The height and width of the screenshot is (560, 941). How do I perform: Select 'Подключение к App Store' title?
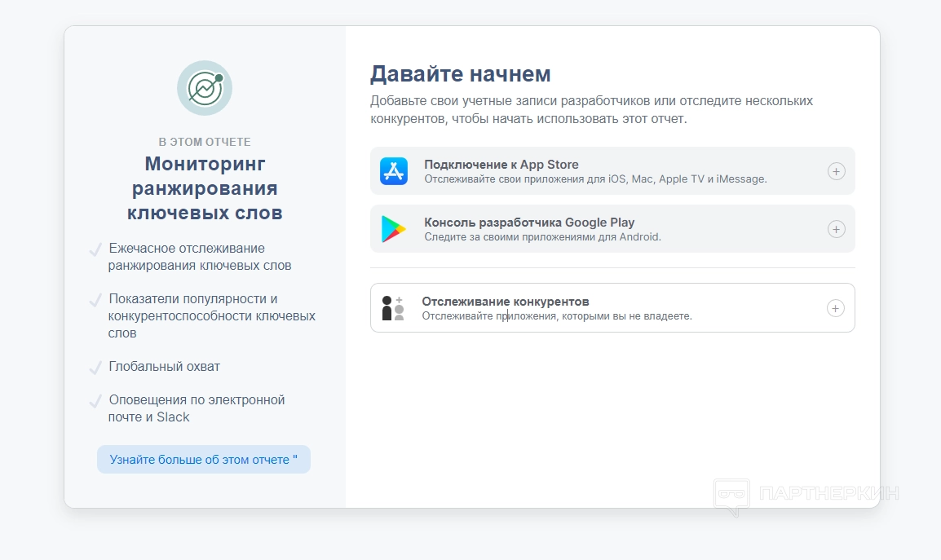(501, 165)
